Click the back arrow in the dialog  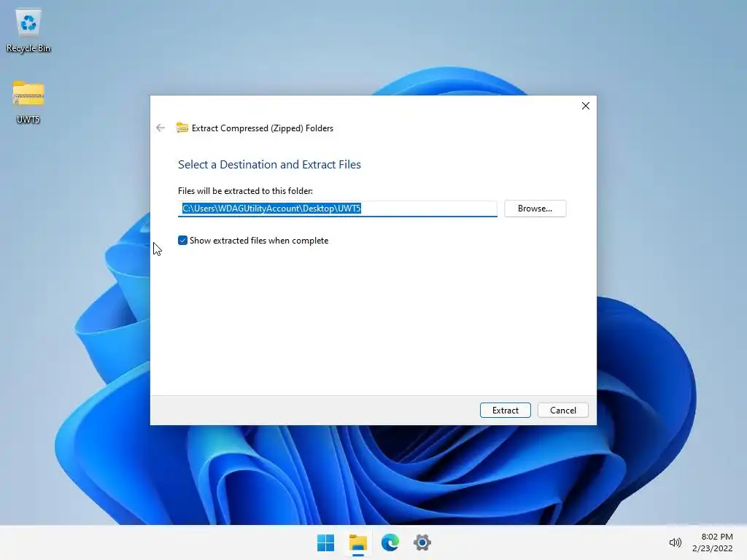coord(160,128)
